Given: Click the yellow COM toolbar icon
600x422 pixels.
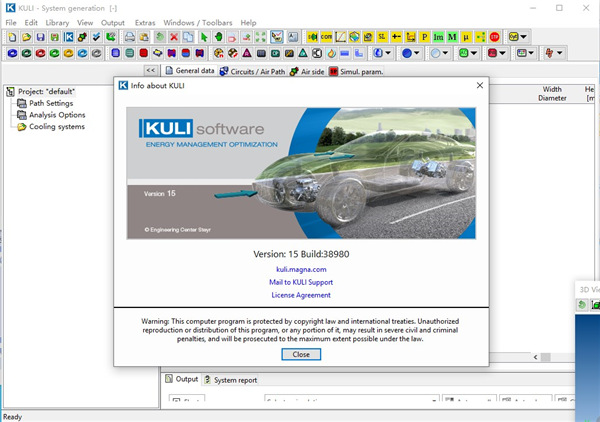Looking at the screenshot, I should [326, 37].
